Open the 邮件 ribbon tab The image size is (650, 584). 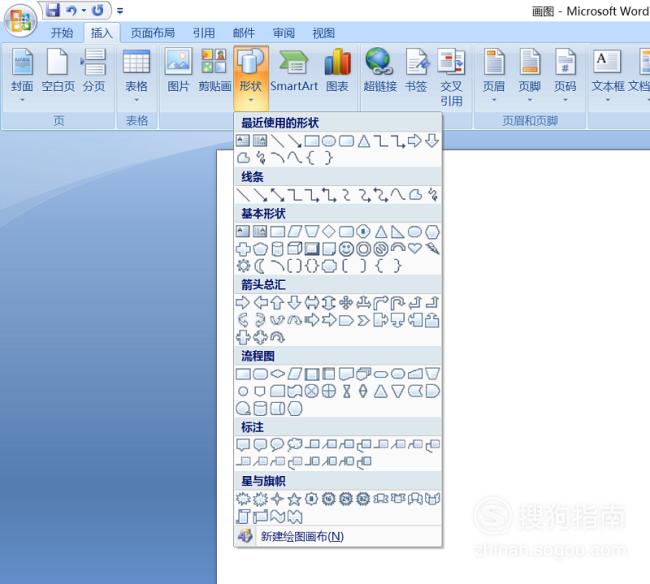(244, 33)
